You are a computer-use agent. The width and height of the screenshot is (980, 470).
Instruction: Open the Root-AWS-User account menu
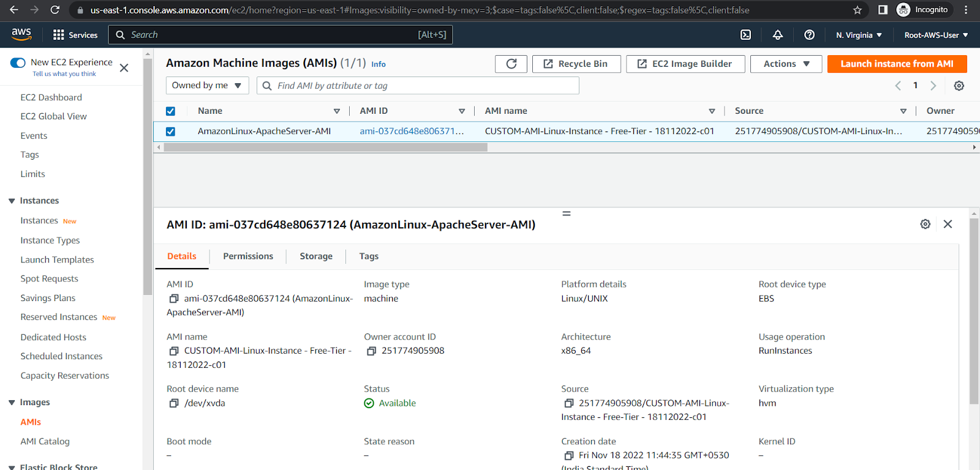(936, 35)
